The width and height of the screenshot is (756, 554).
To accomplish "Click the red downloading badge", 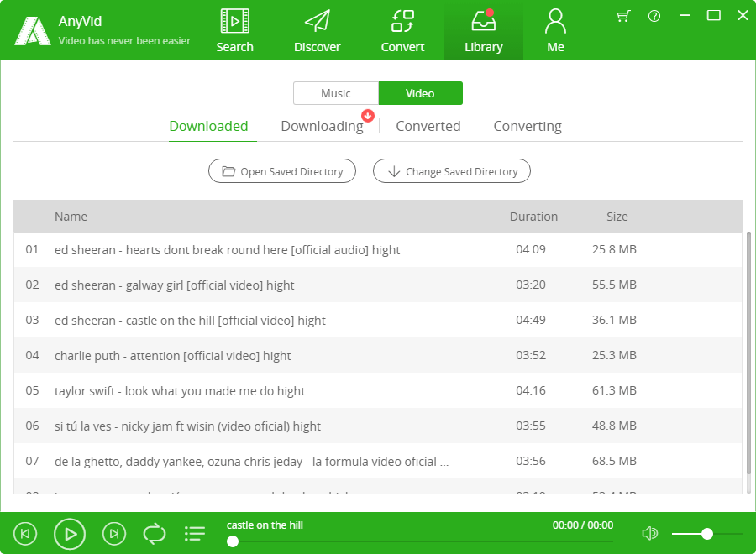I will tap(368, 116).
